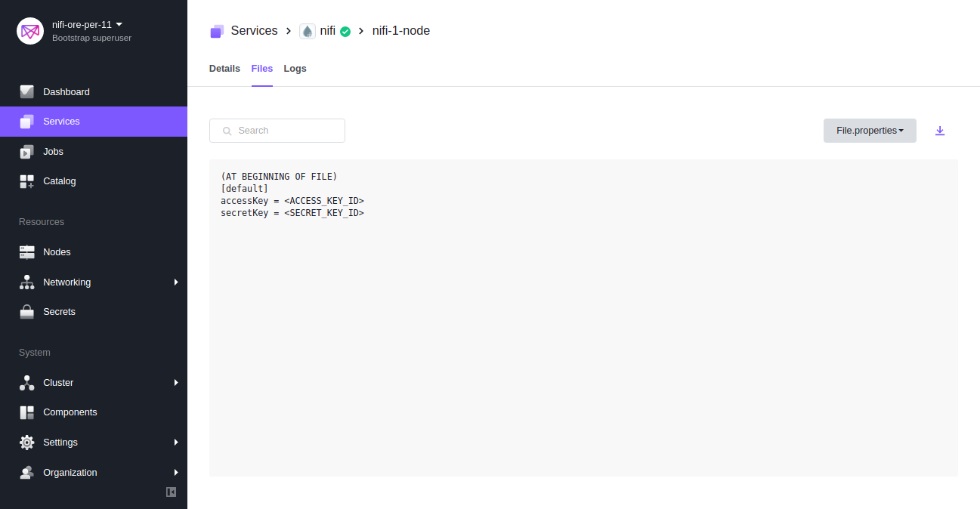Screen dimensions: 980x509
Task: Click the search magnifier icon
Action: point(227,131)
